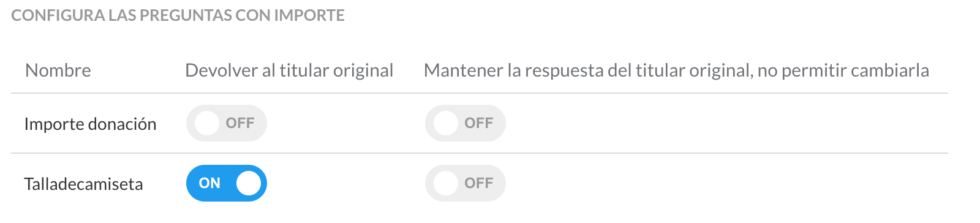Click the OFF label in Talladecamiseta's Mantener switch

[479, 183]
